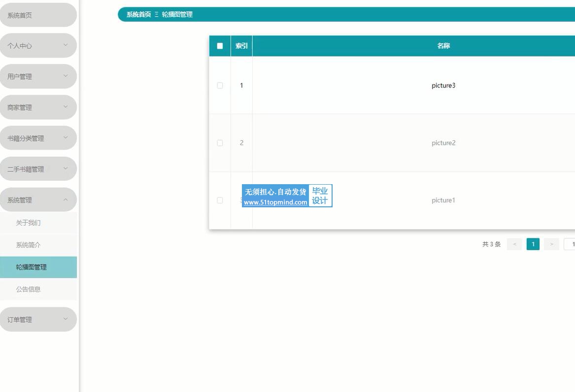Expand the 订单管理 chevron icon

(66, 319)
